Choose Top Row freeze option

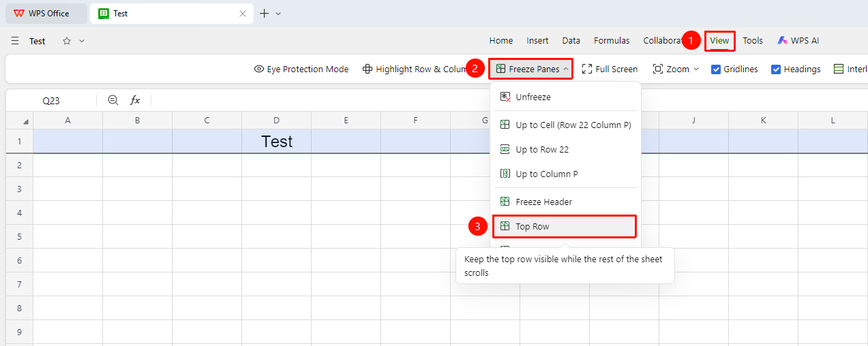point(565,226)
